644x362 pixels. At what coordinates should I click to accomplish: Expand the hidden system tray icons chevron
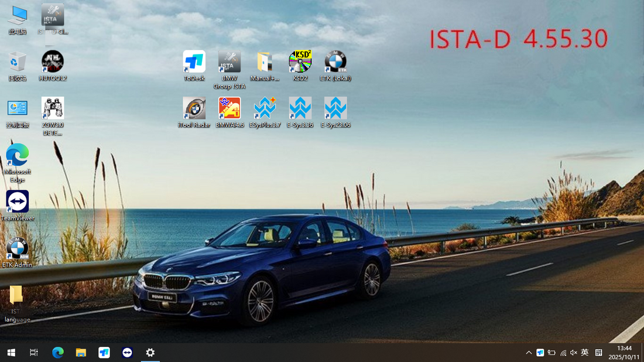tap(529, 353)
